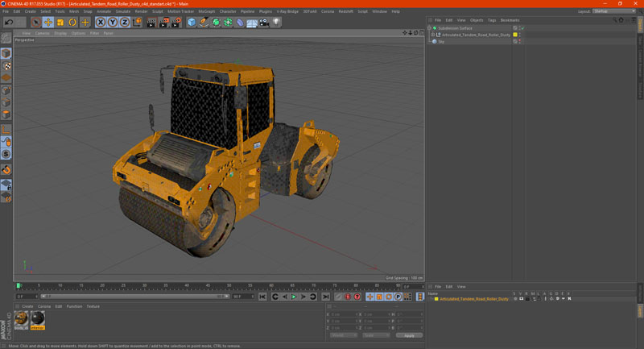The image size is (644, 349).
Task: Click the Camera object icon
Action: (x=264, y=23)
